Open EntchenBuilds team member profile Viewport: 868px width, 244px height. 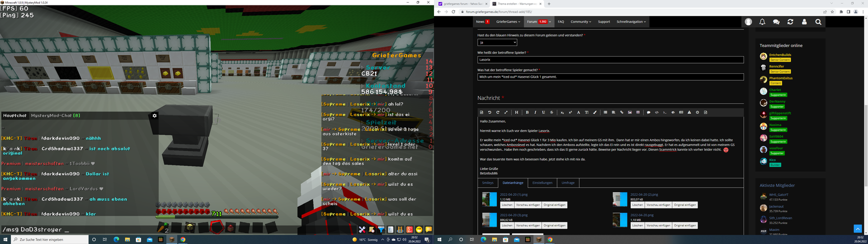pyautogui.click(x=780, y=55)
